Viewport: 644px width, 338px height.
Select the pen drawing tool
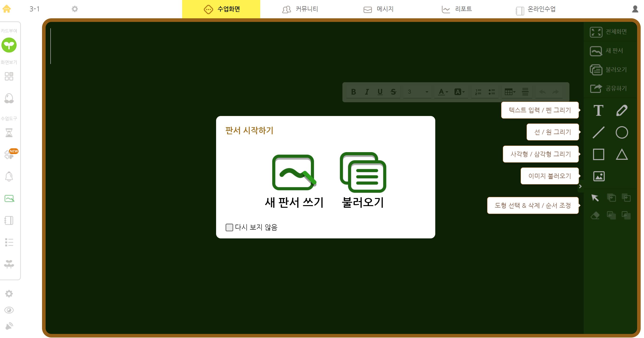point(621,110)
